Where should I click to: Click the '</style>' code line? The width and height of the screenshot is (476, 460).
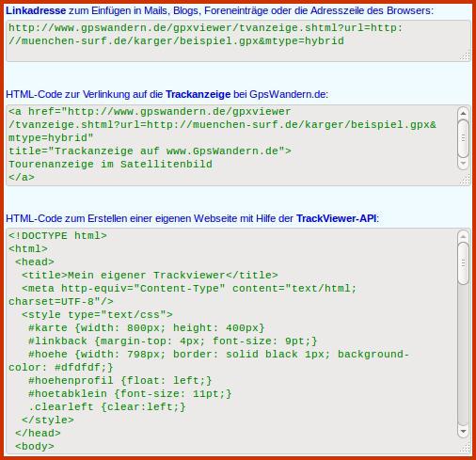(48, 420)
